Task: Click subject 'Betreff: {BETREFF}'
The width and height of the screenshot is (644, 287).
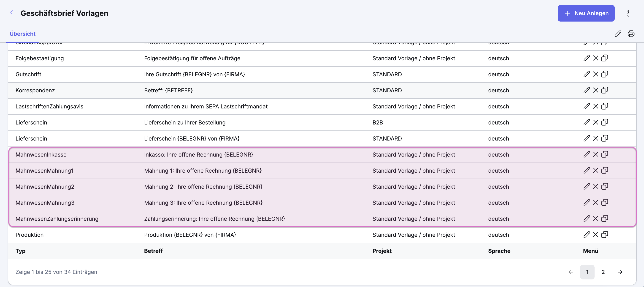Action: 168,90
